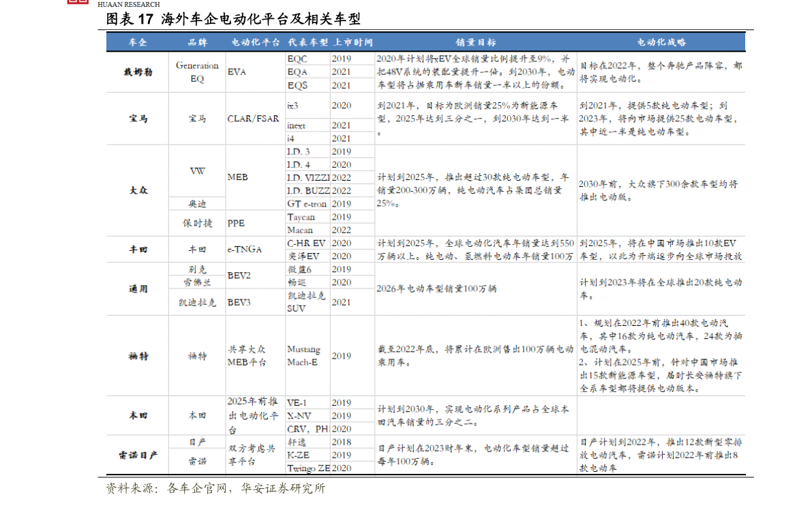This screenshot has height=508, width=812.
Task: Click the 保时捷 brand cell
Action: (x=197, y=223)
